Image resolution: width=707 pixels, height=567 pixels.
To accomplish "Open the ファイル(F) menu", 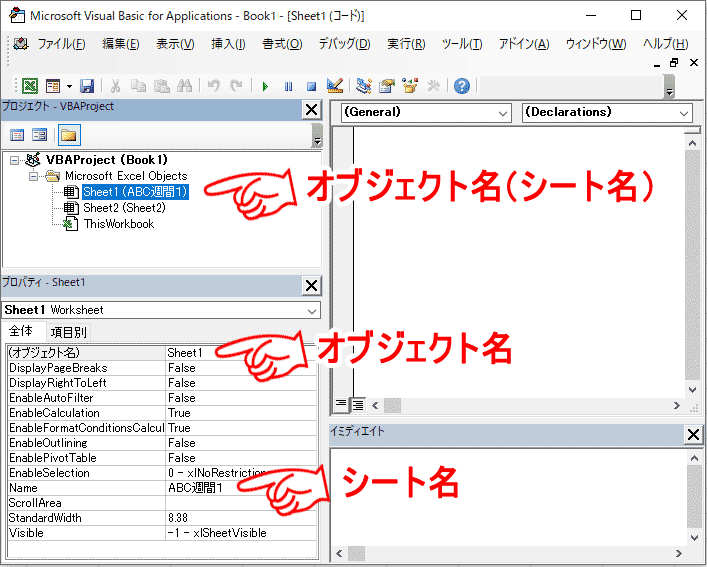I will coord(61,44).
